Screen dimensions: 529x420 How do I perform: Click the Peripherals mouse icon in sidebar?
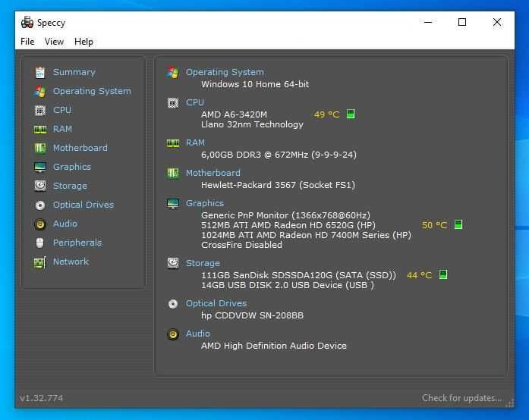coord(39,243)
